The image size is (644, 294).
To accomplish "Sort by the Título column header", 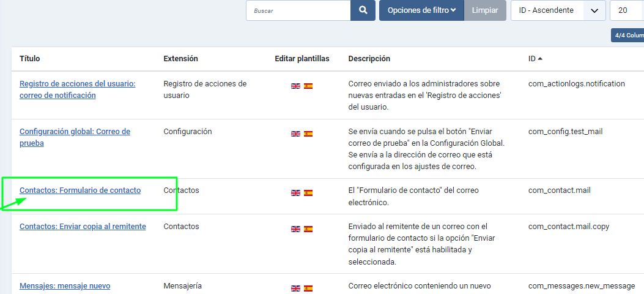I will coord(30,59).
